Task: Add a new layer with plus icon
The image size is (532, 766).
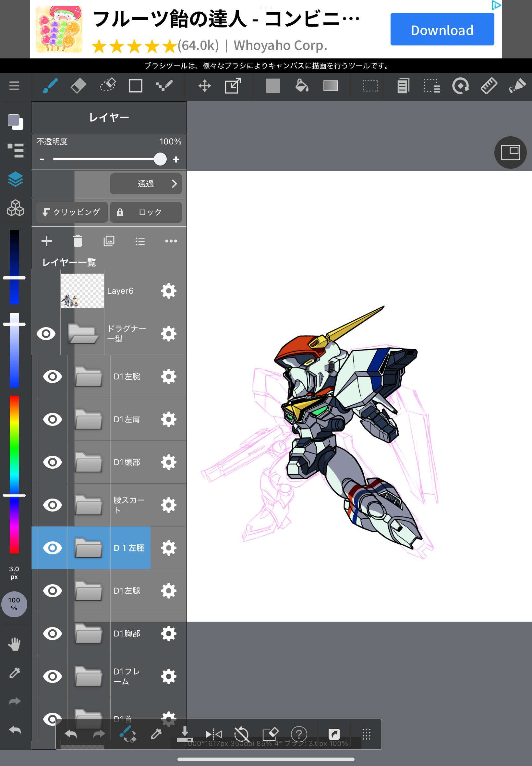Action: pyautogui.click(x=47, y=241)
